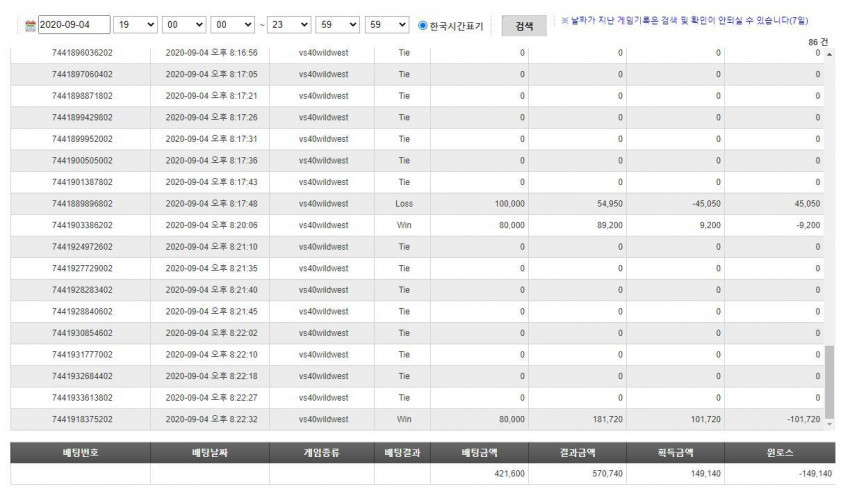Select bet number 7441896036202
Screen dimensions: 850x489
point(82,53)
